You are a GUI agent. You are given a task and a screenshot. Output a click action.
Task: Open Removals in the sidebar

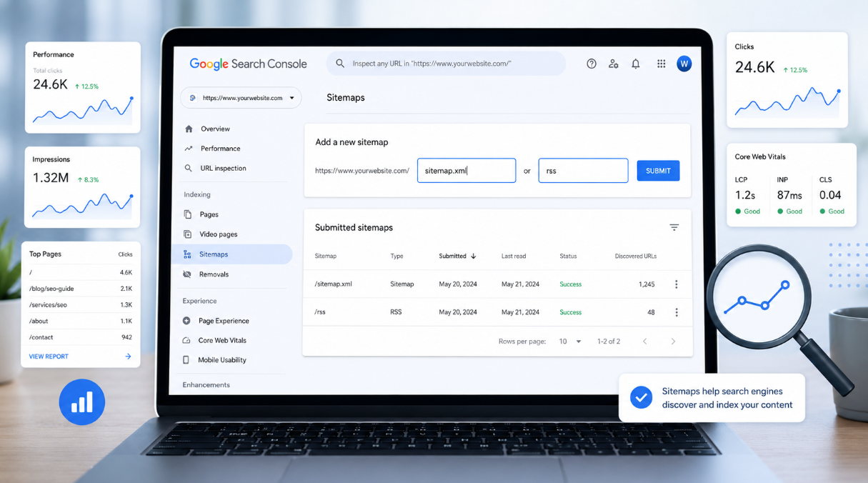pyautogui.click(x=214, y=274)
